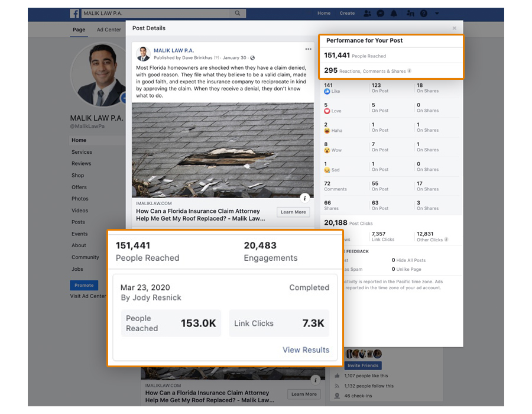Open Create in top navigation
The image size is (532, 414).
(347, 13)
